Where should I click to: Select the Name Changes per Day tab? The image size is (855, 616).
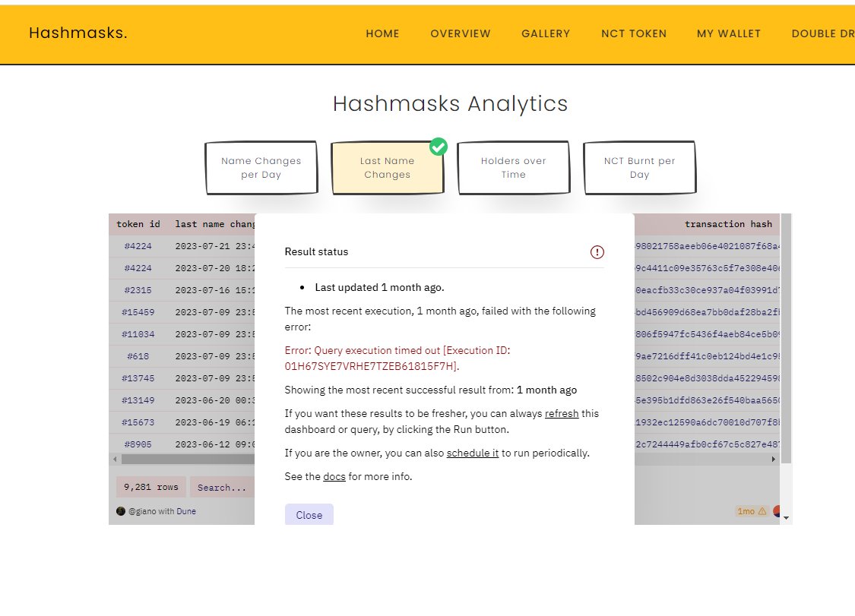coord(261,167)
